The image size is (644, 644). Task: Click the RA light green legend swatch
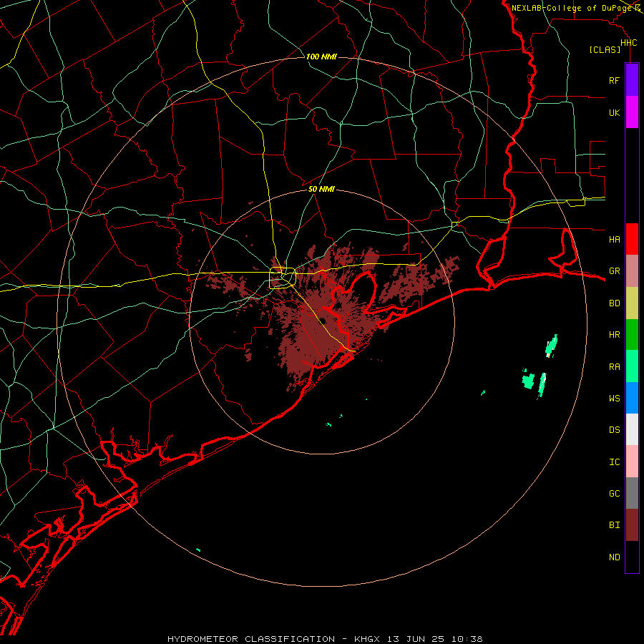[632, 366]
